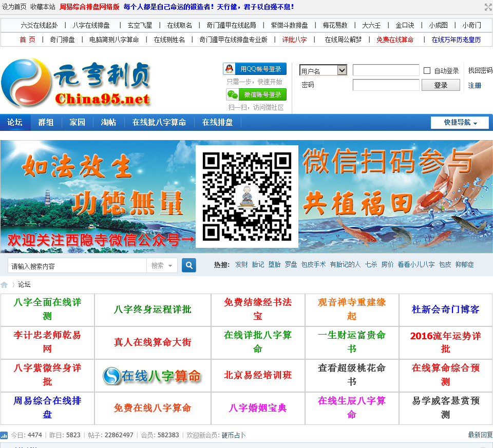Image resolution: width=493 pixels, height=448 pixels.
Task: Focus the username input field
Action: pos(386,70)
